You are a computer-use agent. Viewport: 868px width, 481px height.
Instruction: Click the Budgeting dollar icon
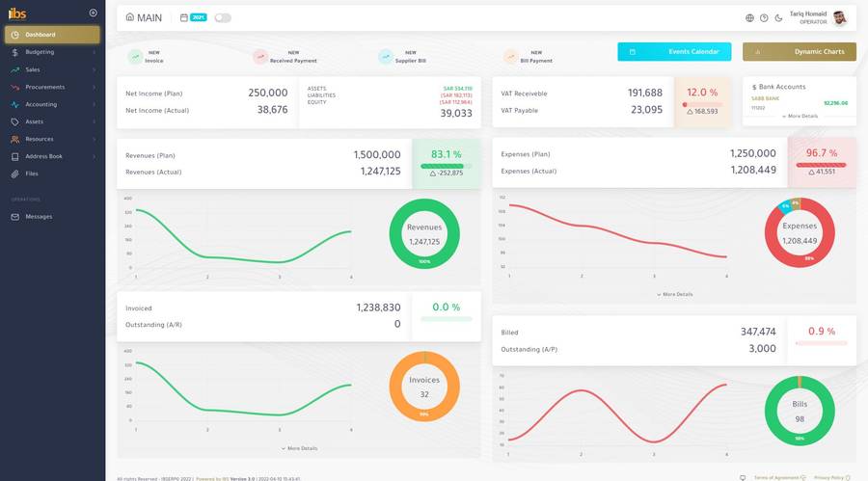coord(14,52)
